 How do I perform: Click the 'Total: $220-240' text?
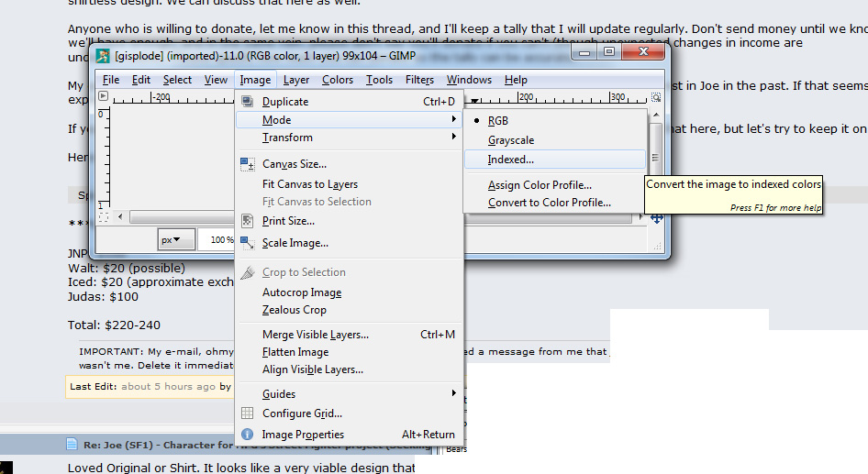pos(114,325)
